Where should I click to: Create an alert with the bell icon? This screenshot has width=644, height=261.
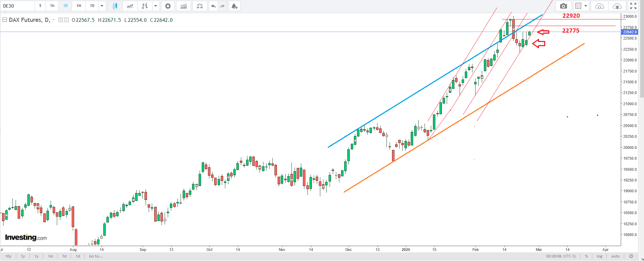point(235,6)
